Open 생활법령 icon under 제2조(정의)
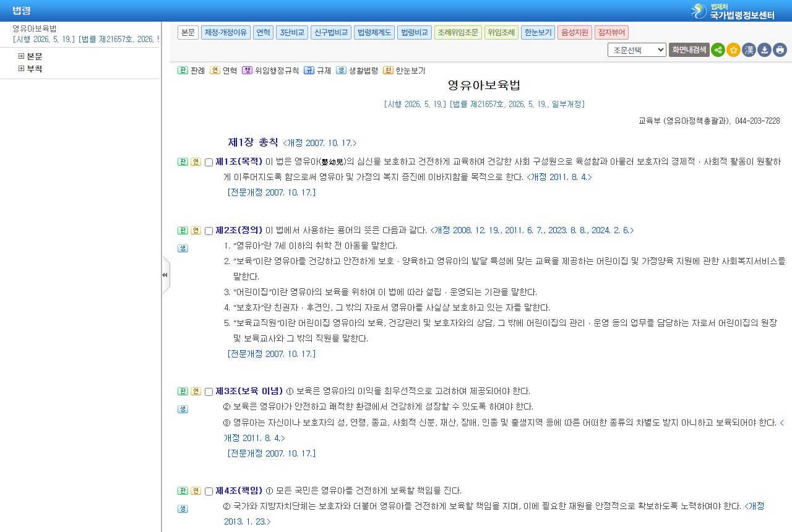792x532 pixels. click(x=183, y=248)
